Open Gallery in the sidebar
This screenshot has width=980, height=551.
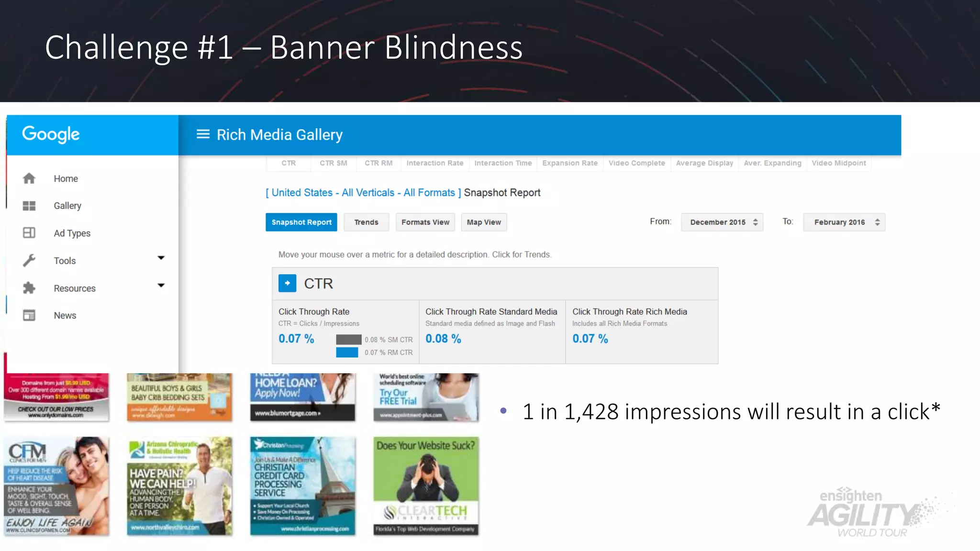point(67,206)
